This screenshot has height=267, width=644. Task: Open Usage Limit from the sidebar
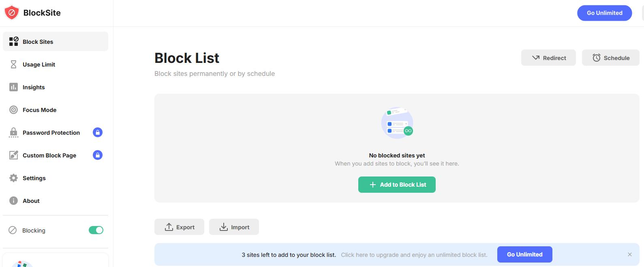13,64
